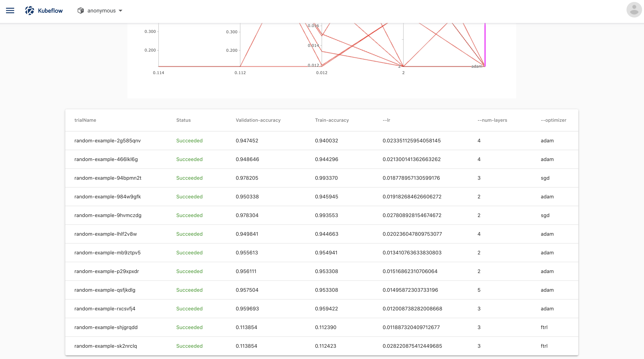
Task: Click the --optimizer column header
Action: [553, 120]
